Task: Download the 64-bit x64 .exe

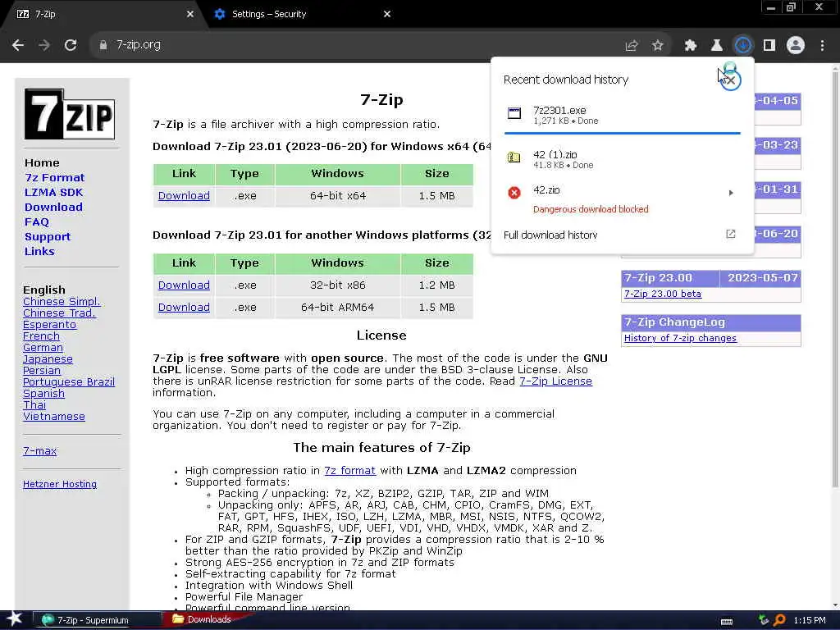Action: pos(184,196)
